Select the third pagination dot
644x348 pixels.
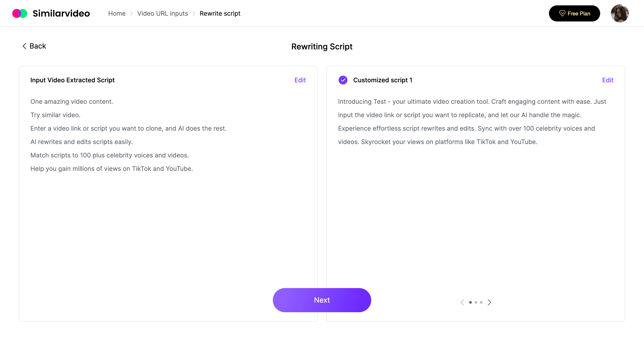tap(481, 302)
